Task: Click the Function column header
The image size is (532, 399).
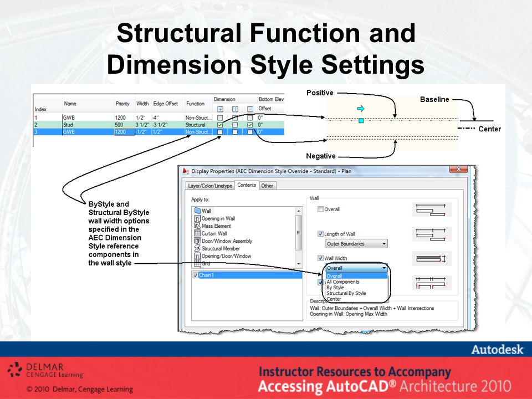Action: [196, 104]
